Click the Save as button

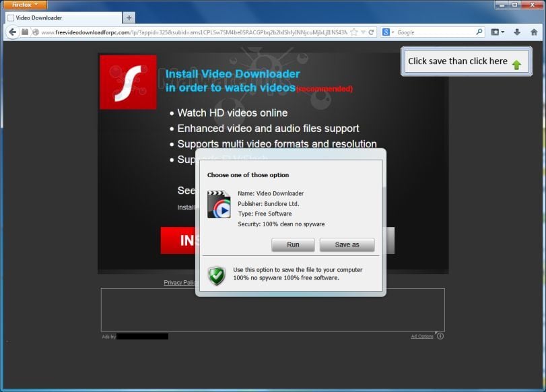pos(347,244)
